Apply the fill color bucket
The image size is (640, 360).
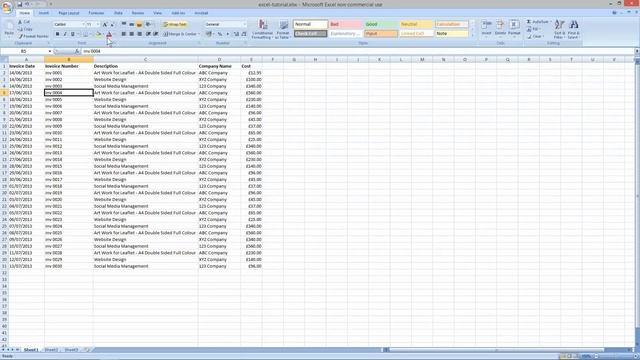[x=98, y=34]
